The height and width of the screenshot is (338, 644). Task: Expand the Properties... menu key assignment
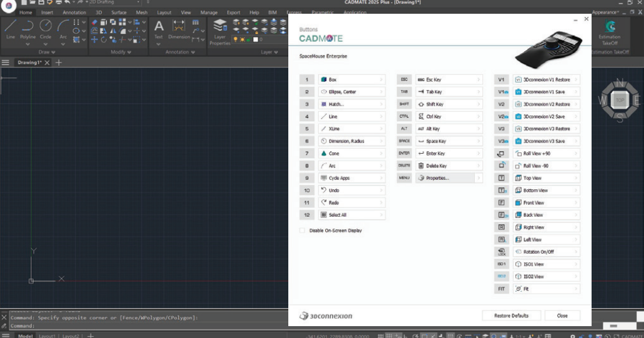pos(479,178)
